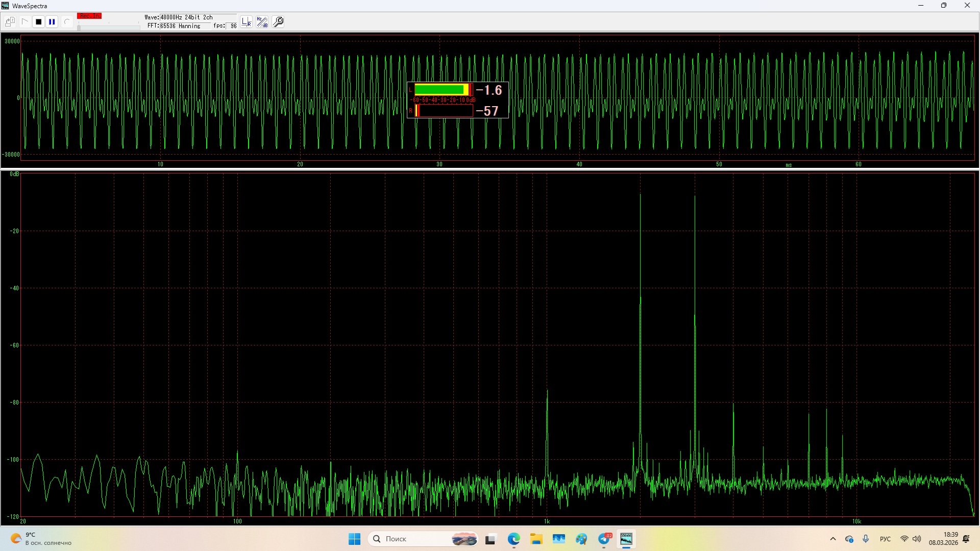Screen dimensions: 980x551
Task: Click the Hz/dB measurement ruler icon
Action: pyautogui.click(x=262, y=22)
